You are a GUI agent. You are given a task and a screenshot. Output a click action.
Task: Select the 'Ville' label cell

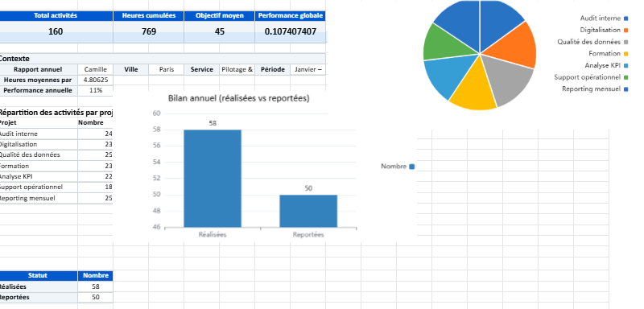(x=131, y=69)
